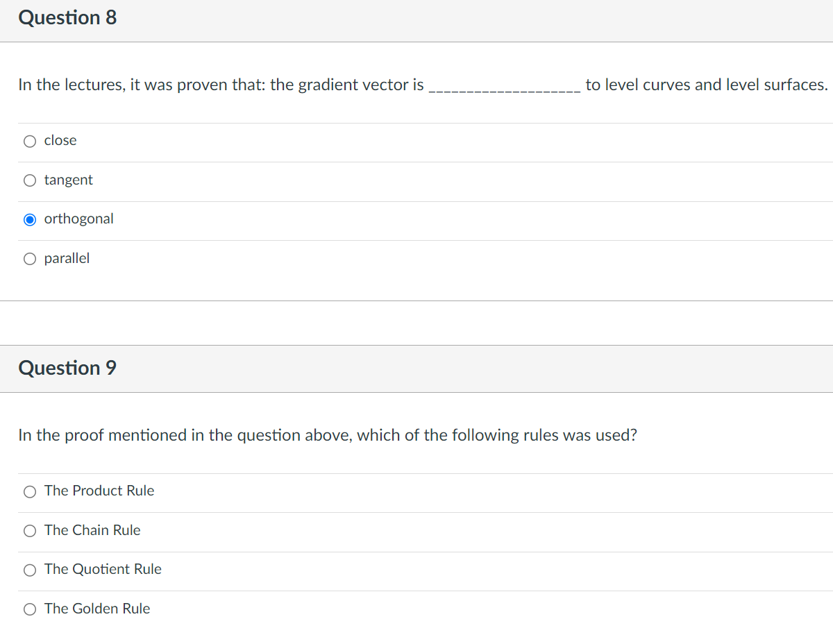Screen dimensions: 833x644
Task: Choose 'The Chain Rule' for Question 9
Action: point(30,530)
